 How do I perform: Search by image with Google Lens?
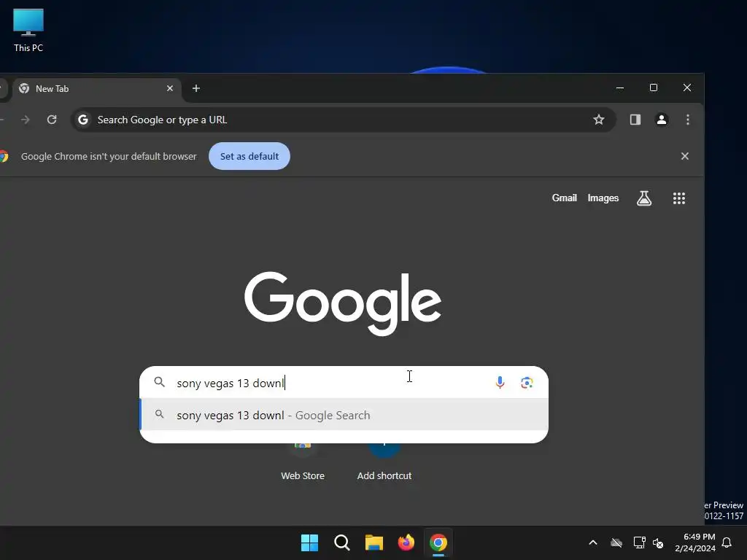pyautogui.click(x=527, y=382)
